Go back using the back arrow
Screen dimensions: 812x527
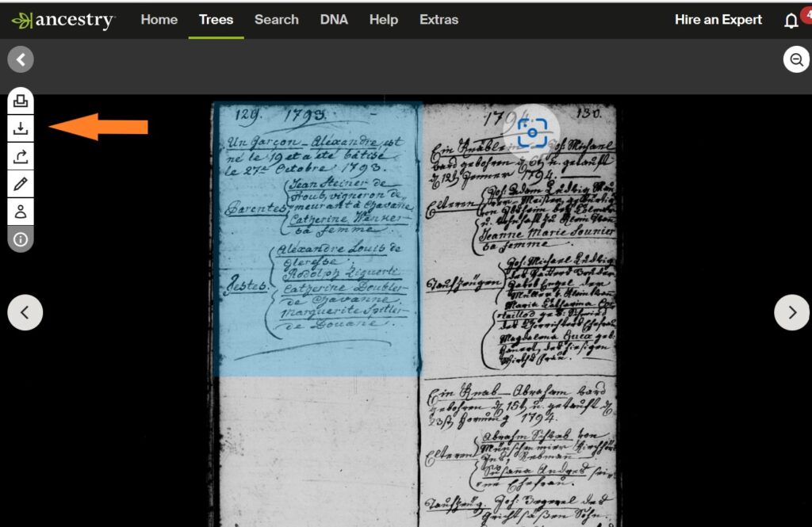(21, 59)
